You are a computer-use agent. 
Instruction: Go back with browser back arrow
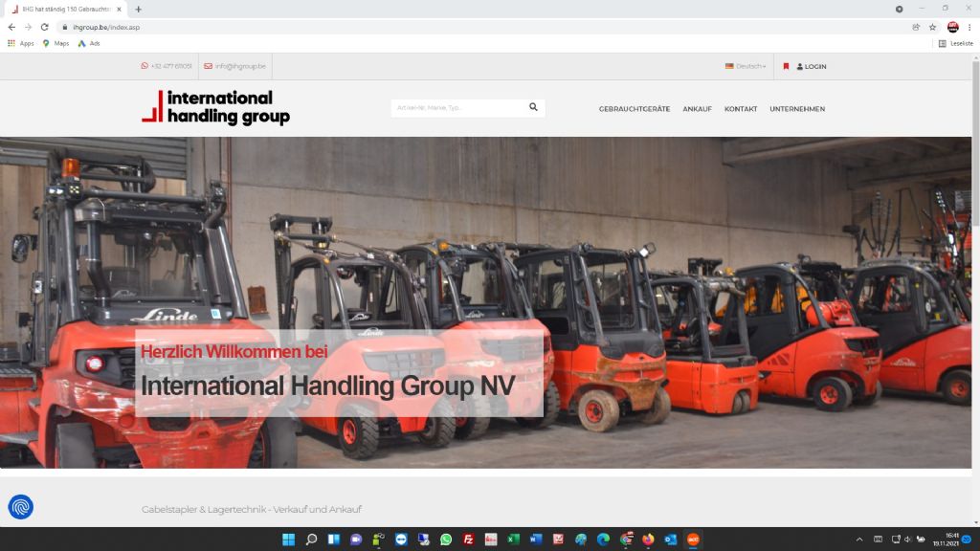pos(11,27)
